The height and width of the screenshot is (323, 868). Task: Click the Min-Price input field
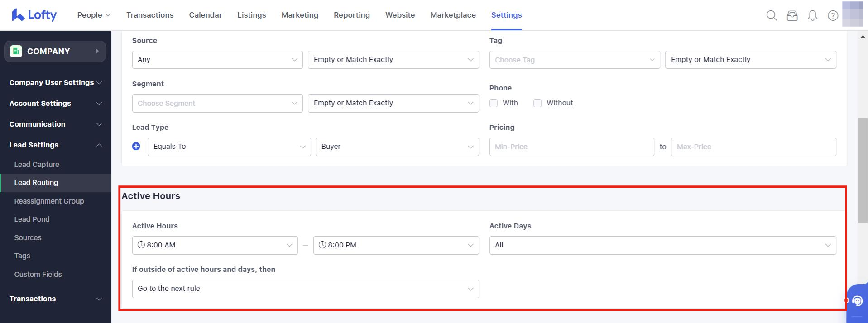(571, 147)
